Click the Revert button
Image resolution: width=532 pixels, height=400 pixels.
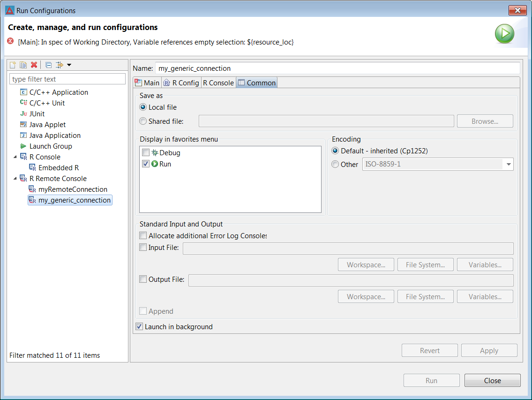click(x=429, y=350)
